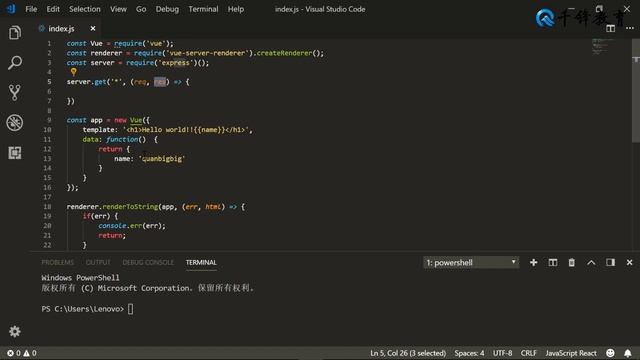Click the selected res parameter on line 5
This screenshot has width=640, height=360.
point(160,82)
